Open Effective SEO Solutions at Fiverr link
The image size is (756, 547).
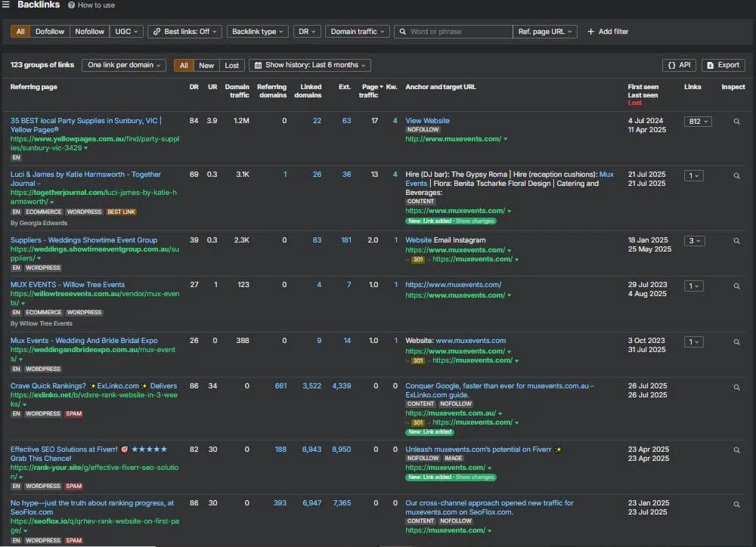88,453
